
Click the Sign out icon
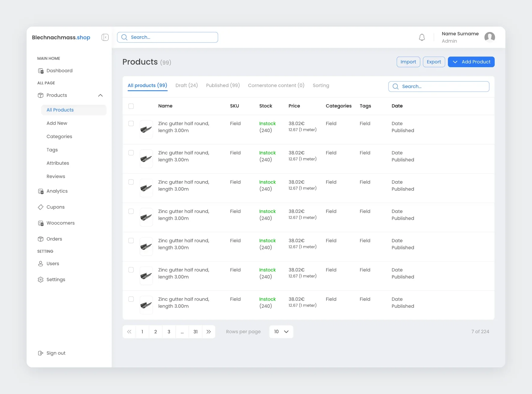pyautogui.click(x=41, y=353)
